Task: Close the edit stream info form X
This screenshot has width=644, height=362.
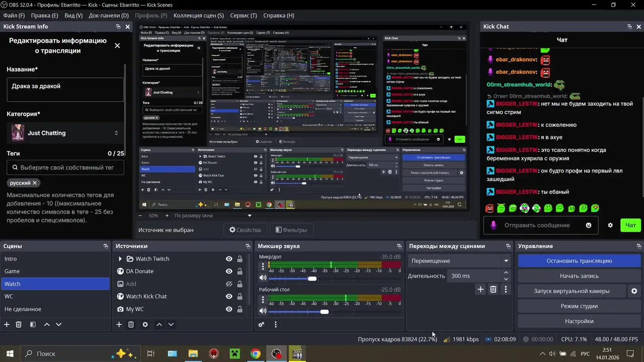Action: click(117, 46)
